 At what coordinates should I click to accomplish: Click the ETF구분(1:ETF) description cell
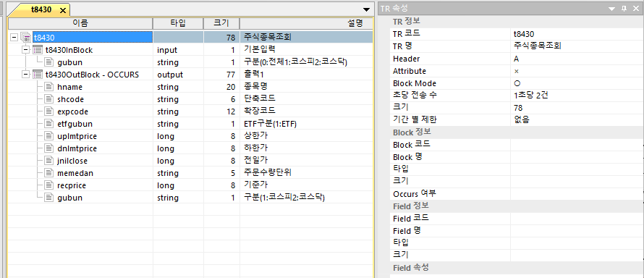click(x=306, y=124)
